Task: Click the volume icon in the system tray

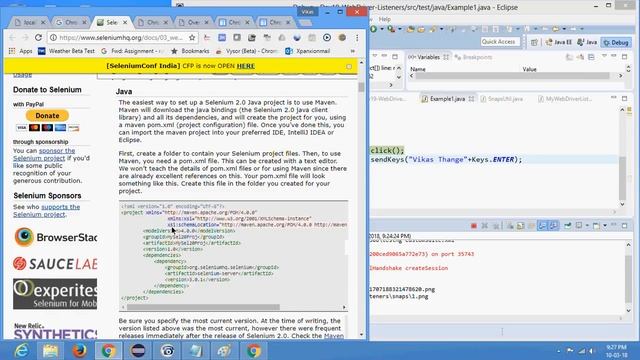Action: [592, 351]
